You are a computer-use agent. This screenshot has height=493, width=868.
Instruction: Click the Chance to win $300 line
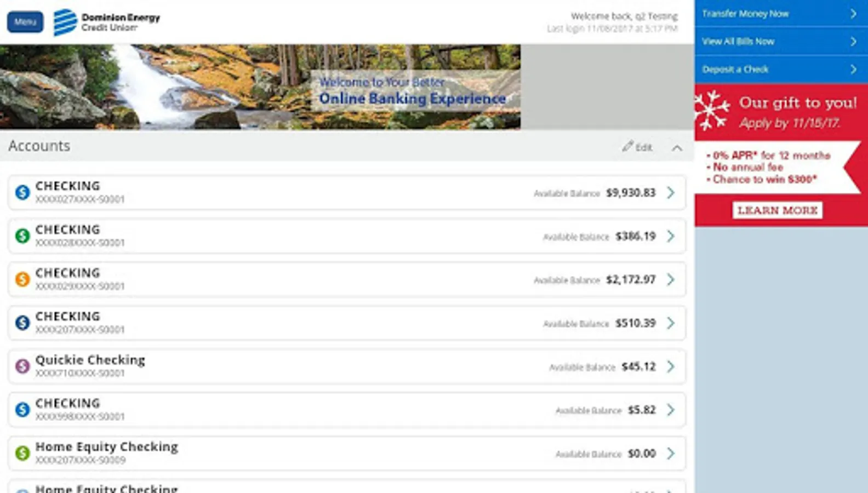coord(762,180)
